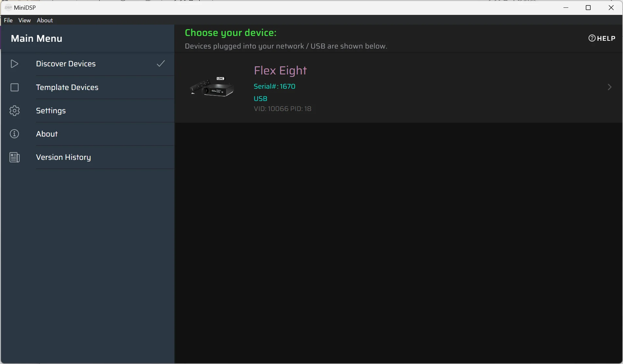Maximize the MiniDSP window
Image resolution: width=623 pixels, height=364 pixels.
click(588, 8)
